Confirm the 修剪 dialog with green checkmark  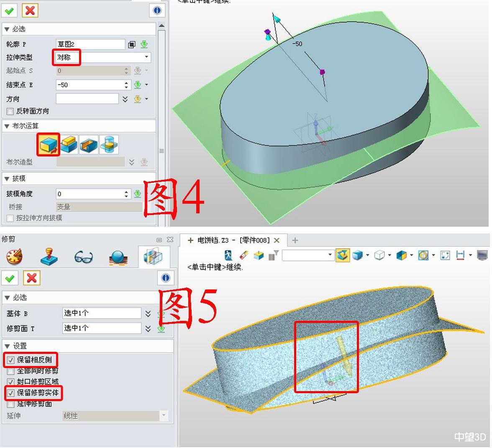point(10,278)
